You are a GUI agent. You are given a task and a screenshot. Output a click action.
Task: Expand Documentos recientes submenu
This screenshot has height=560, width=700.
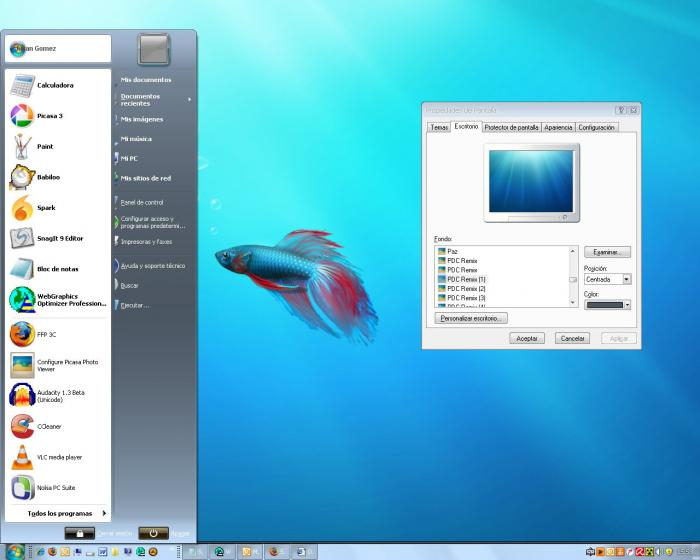click(155, 100)
